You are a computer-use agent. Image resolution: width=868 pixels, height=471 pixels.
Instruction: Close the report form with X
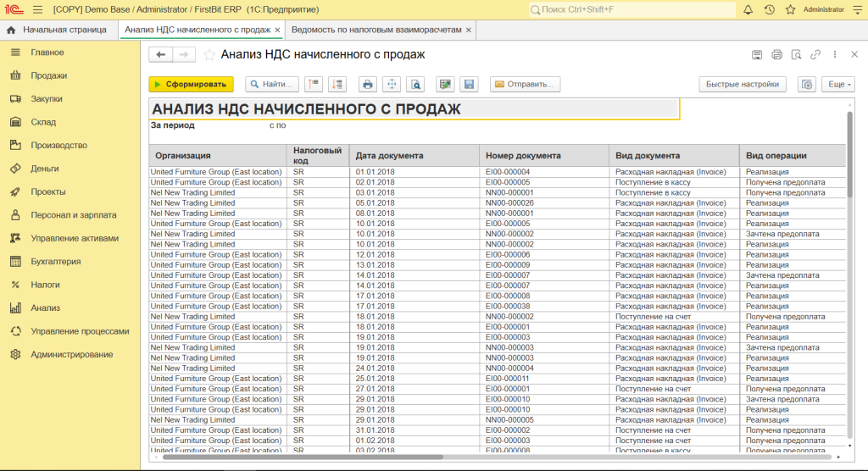854,54
